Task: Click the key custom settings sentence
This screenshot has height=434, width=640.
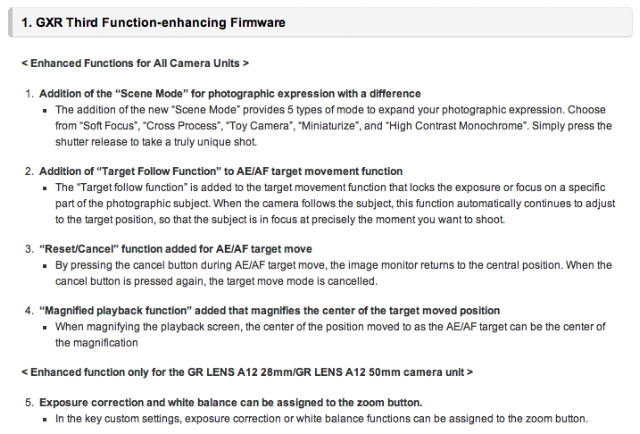Action: point(322,419)
